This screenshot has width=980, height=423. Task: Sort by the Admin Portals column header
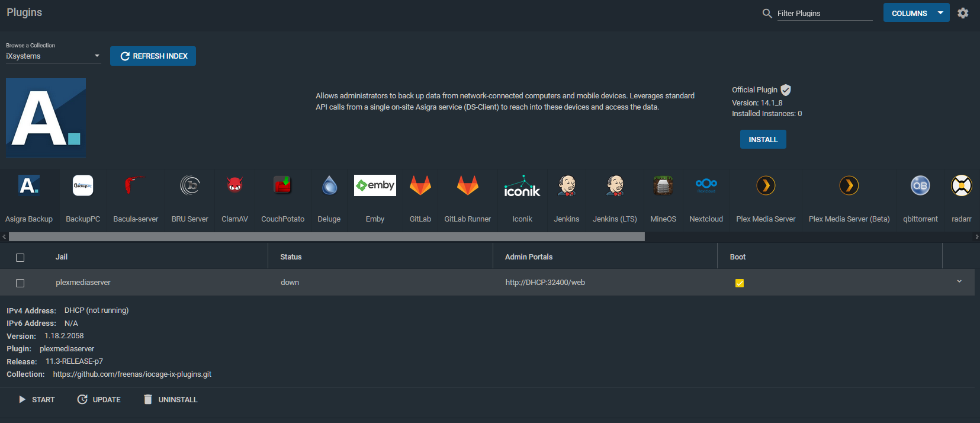[529, 257]
